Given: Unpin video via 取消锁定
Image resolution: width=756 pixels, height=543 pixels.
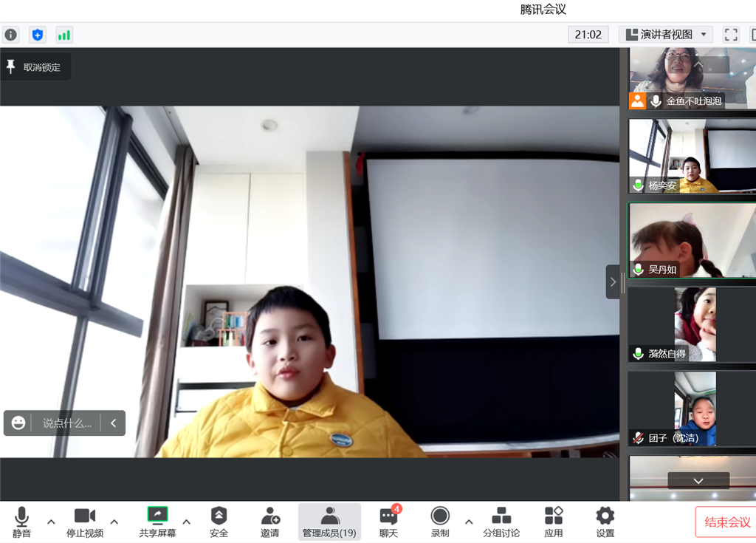Looking at the screenshot, I should [35, 67].
